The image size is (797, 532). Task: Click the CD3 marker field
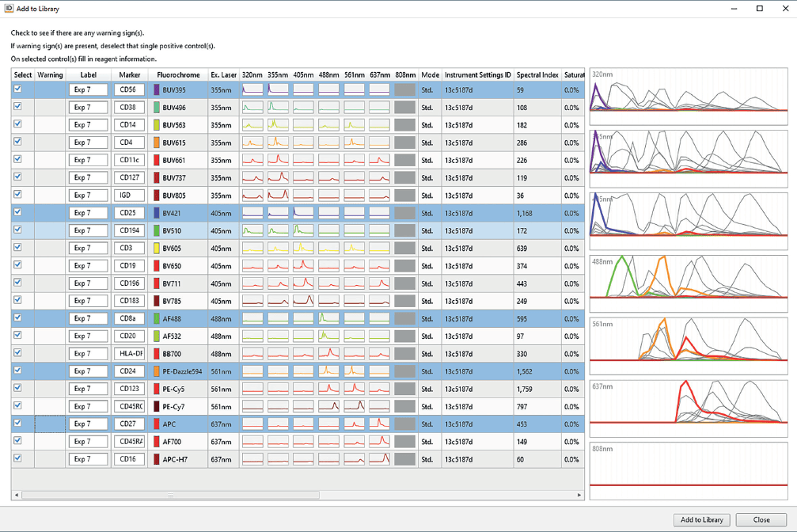pyautogui.click(x=128, y=248)
